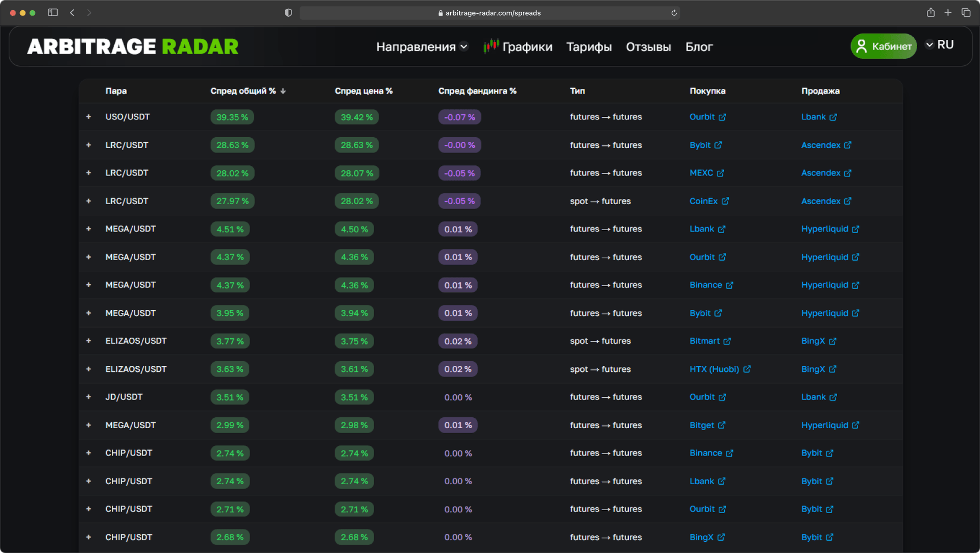Click the CoinEx external link icon
980x553 pixels.
(725, 201)
